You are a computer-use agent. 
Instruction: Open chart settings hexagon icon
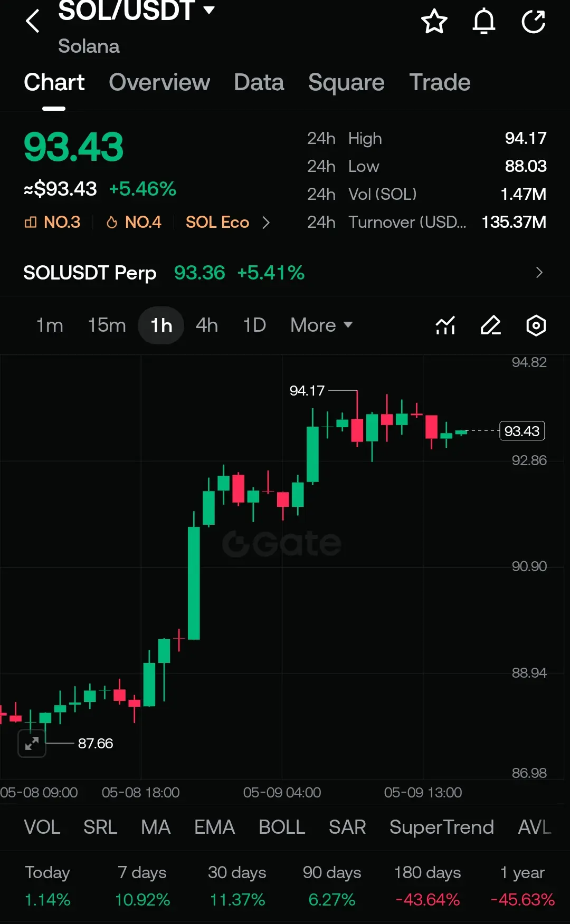(536, 325)
